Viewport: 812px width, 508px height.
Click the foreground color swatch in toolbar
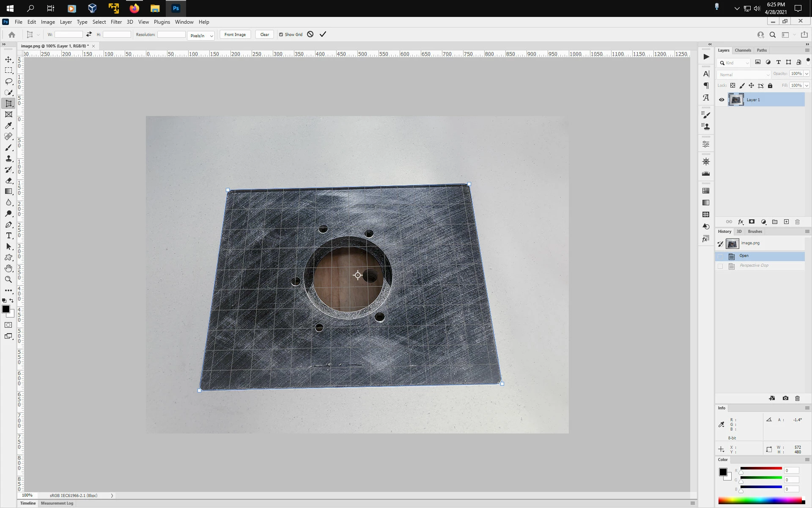click(6, 309)
